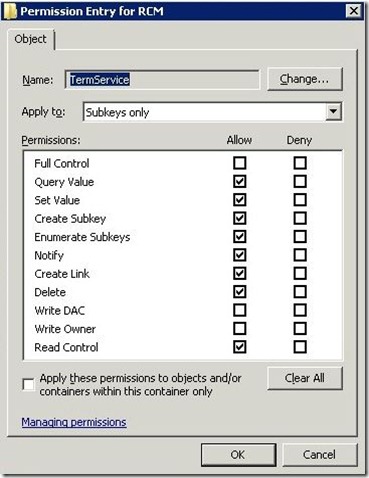Image resolution: width=369 pixels, height=478 pixels.
Task: Check Allow for Write Owner
Action: (x=240, y=328)
